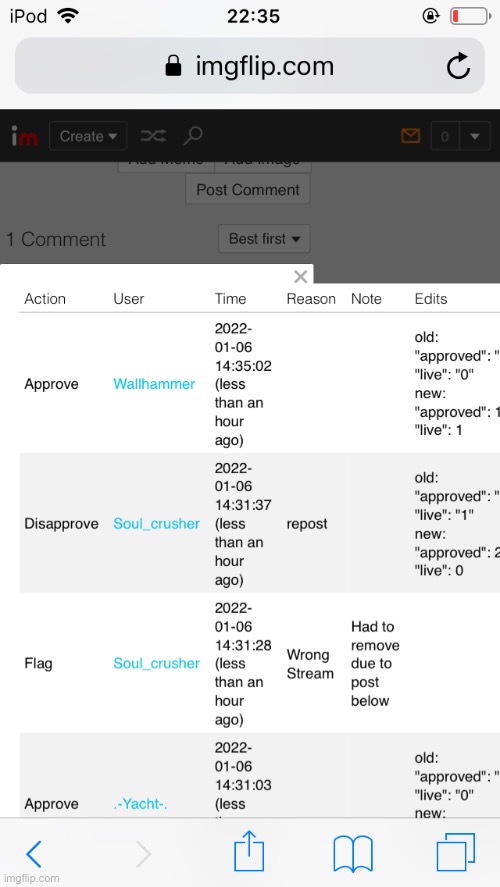This screenshot has height=887, width=500.
Task: Tap the imgflip logo icon
Action: click(24, 136)
